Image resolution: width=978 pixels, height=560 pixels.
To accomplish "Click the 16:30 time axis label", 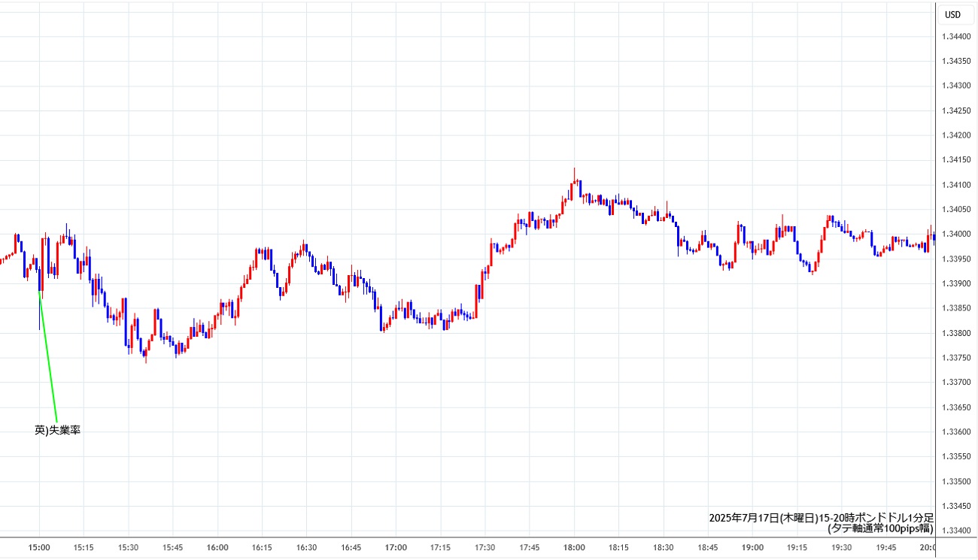I will click(306, 548).
